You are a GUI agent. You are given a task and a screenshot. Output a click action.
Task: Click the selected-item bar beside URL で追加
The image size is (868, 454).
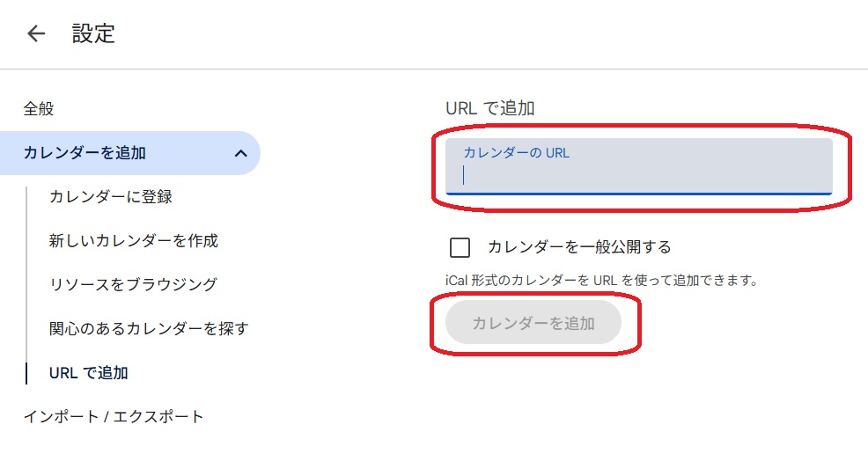26,373
